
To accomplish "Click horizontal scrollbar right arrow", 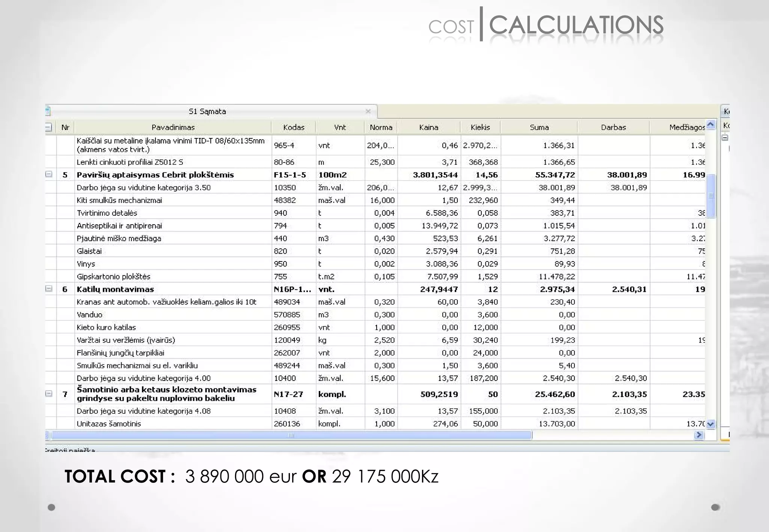I will (699, 435).
